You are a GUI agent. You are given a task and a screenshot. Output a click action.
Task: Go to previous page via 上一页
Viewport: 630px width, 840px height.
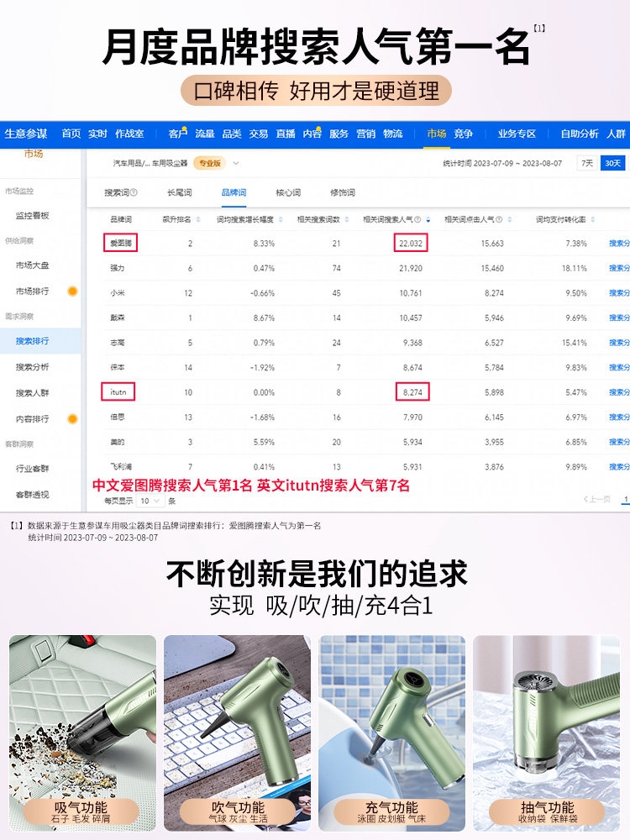pos(596,499)
